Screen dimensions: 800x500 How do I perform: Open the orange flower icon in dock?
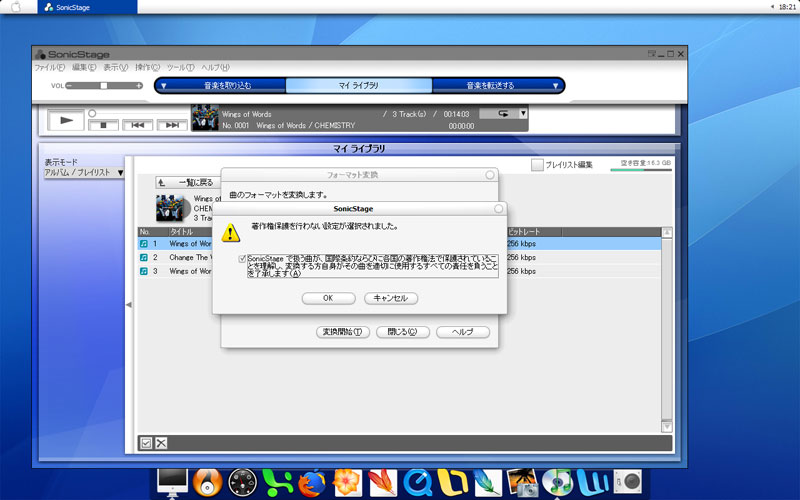pos(347,483)
